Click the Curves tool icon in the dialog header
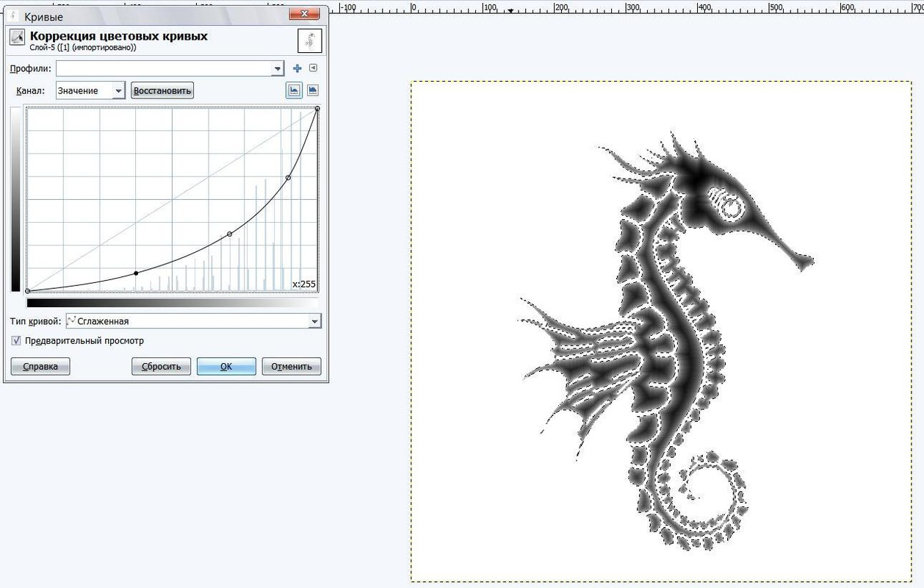 click(17, 37)
